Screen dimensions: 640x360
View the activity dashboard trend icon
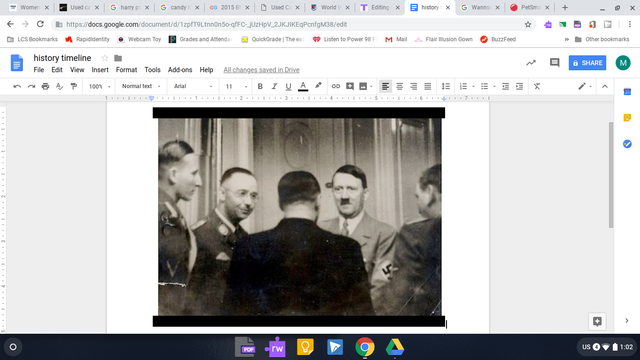pos(531,63)
